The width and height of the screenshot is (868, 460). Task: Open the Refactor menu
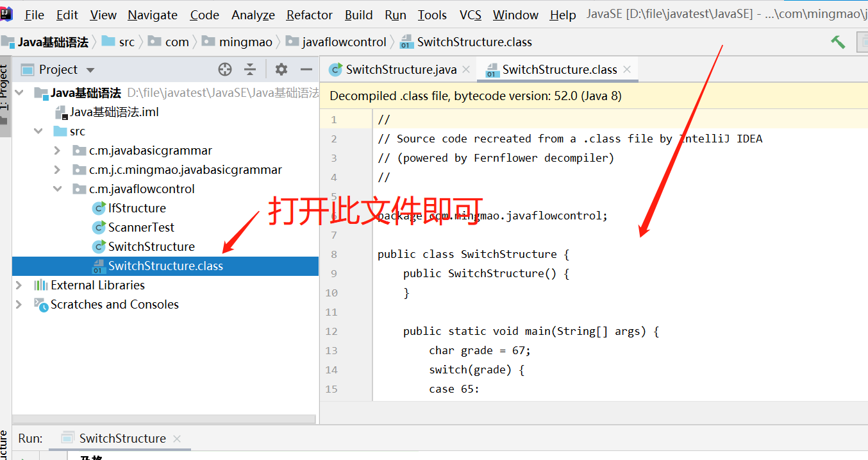pos(310,15)
